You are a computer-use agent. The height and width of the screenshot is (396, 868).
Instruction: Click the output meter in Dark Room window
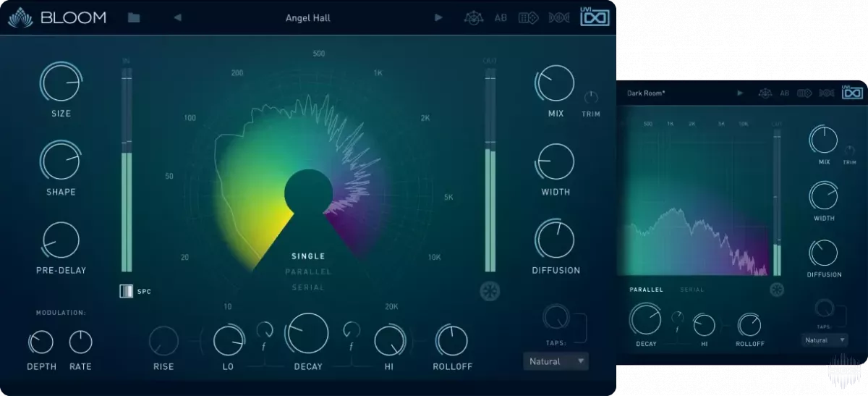[777, 203]
